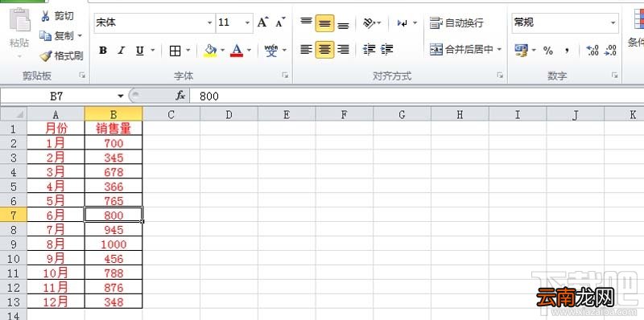Select column C header
Viewport: 644px width, 320px height.
coord(171,114)
